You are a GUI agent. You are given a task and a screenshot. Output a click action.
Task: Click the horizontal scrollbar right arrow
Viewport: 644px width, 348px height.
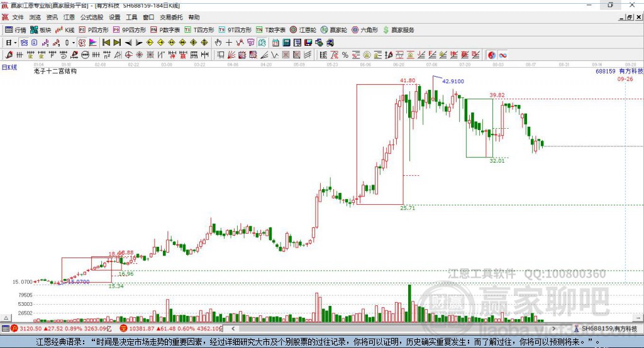coord(553,329)
